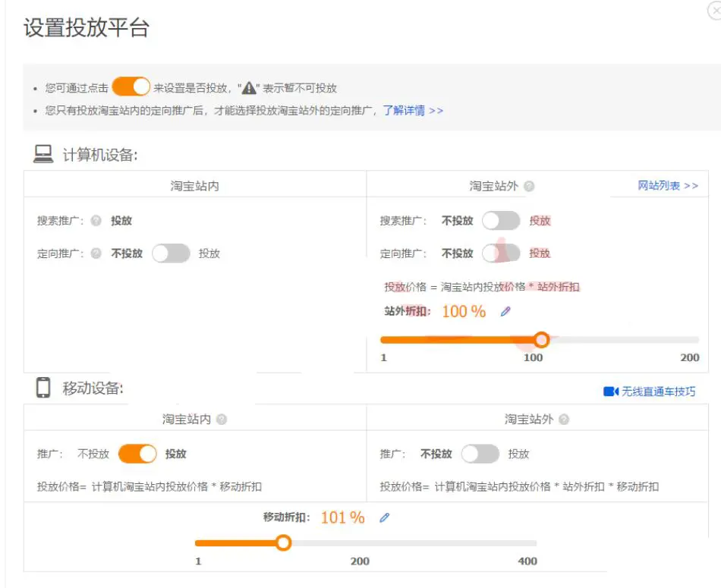Open the 网站列表 >> link

668,186
